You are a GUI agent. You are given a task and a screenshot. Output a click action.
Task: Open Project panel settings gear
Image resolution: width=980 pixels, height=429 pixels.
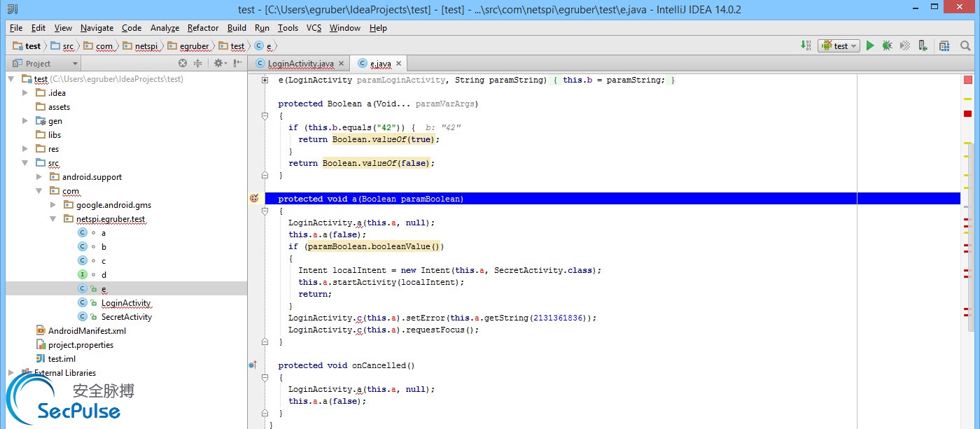pyautogui.click(x=220, y=63)
